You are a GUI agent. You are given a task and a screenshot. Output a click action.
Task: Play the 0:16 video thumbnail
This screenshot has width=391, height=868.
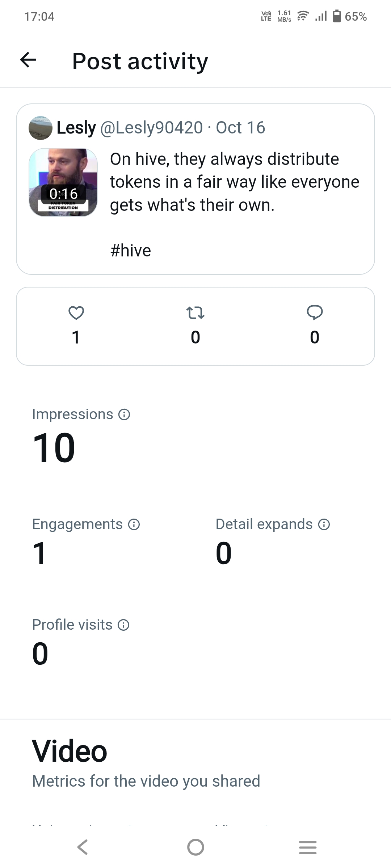[x=63, y=183]
